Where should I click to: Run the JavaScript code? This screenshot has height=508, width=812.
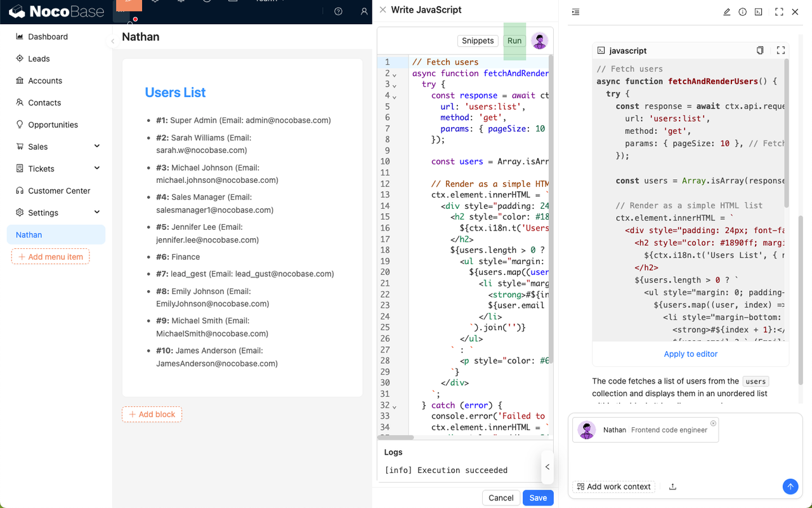point(514,41)
